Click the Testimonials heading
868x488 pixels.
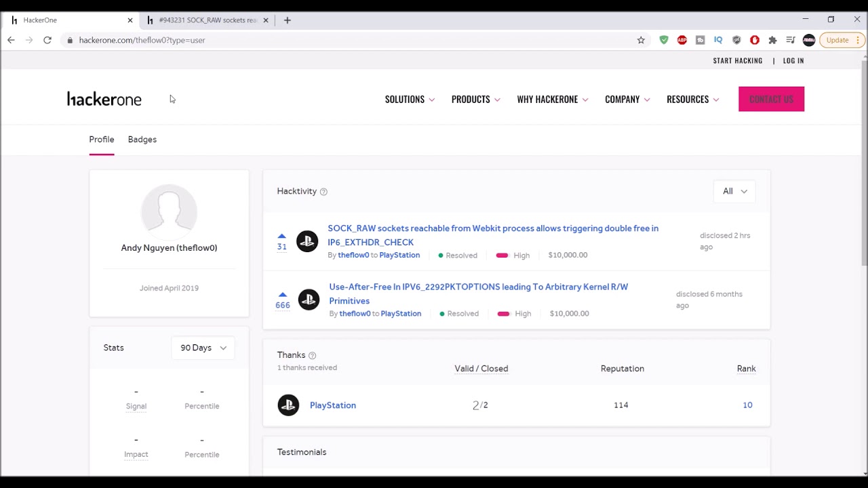click(302, 452)
